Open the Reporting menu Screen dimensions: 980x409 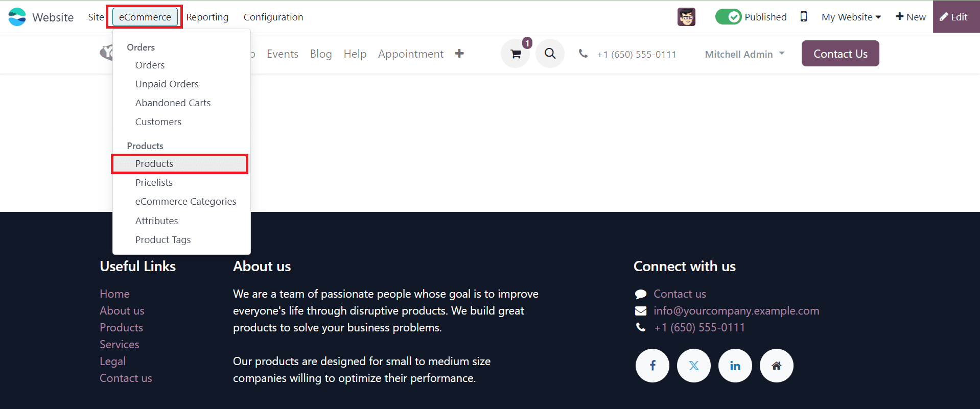point(207,17)
